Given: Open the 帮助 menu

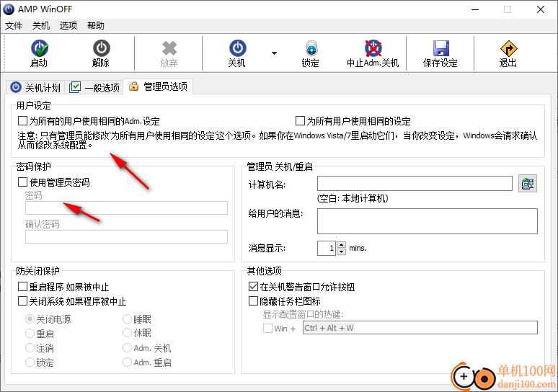Looking at the screenshot, I should 96,26.
